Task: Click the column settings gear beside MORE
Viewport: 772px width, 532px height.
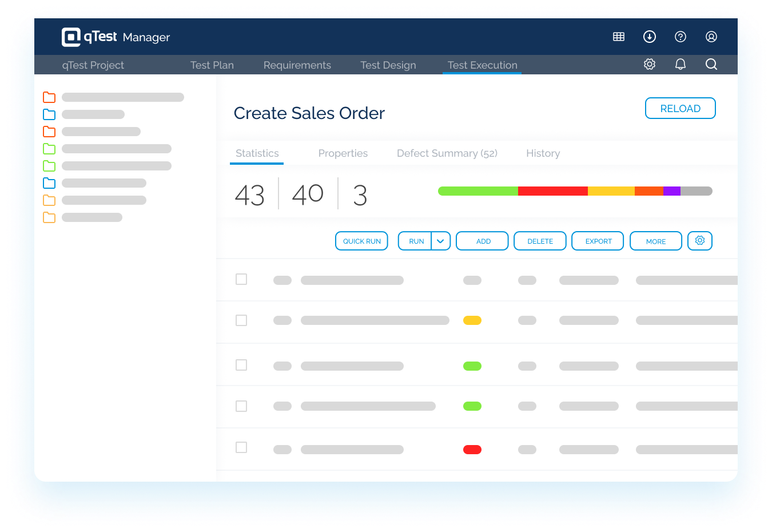Action: (x=699, y=241)
